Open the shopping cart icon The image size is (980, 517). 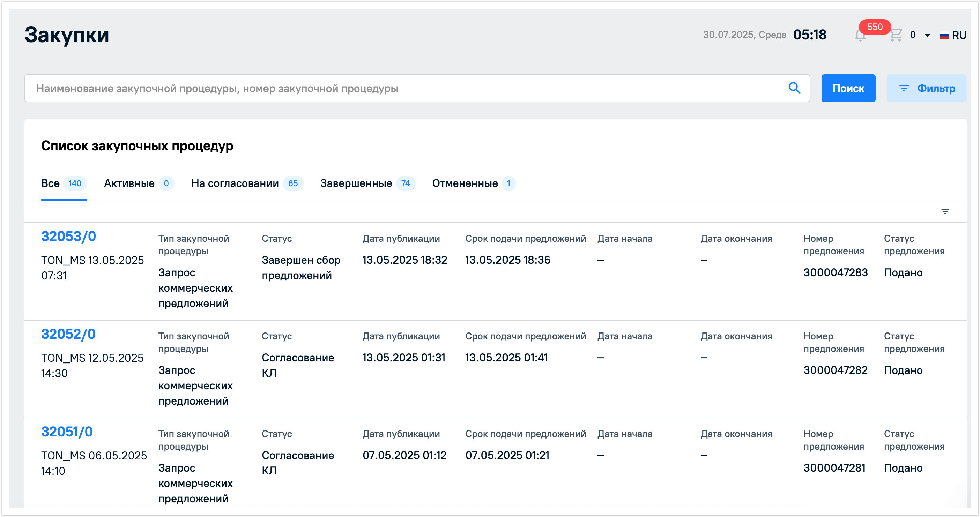coord(896,35)
